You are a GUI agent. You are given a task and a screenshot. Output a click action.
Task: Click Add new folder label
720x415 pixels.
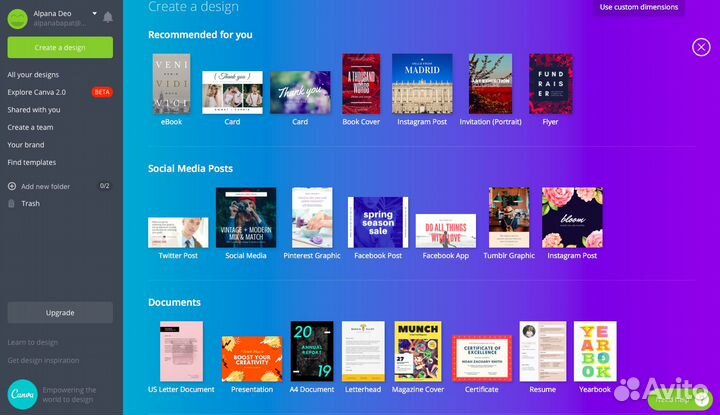pos(45,186)
